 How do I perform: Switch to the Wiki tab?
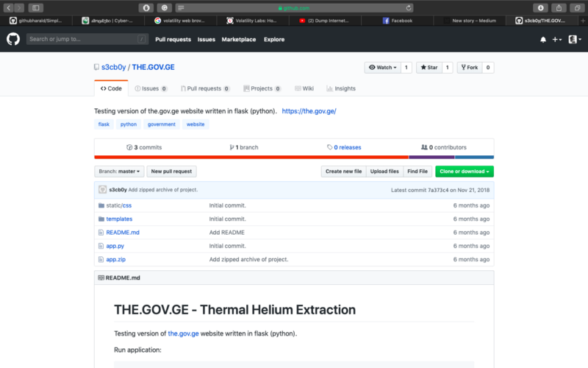click(304, 88)
